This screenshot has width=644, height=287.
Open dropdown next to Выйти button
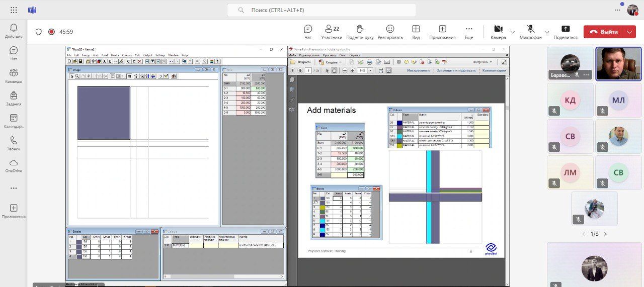coord(630,32)
